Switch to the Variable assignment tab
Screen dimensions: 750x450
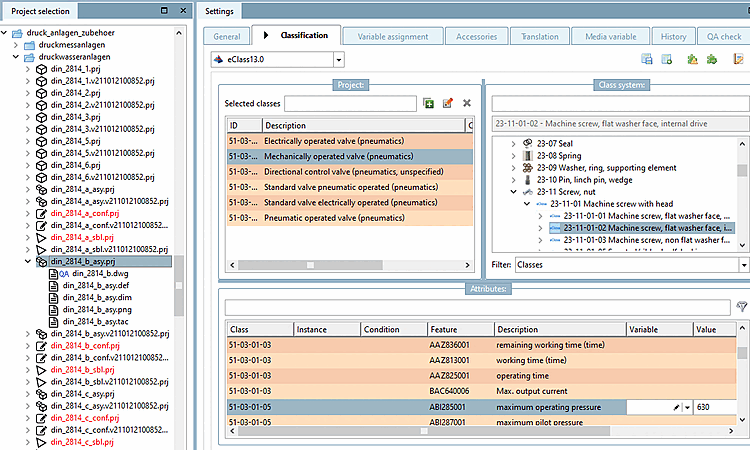click(x=391, y=36)
